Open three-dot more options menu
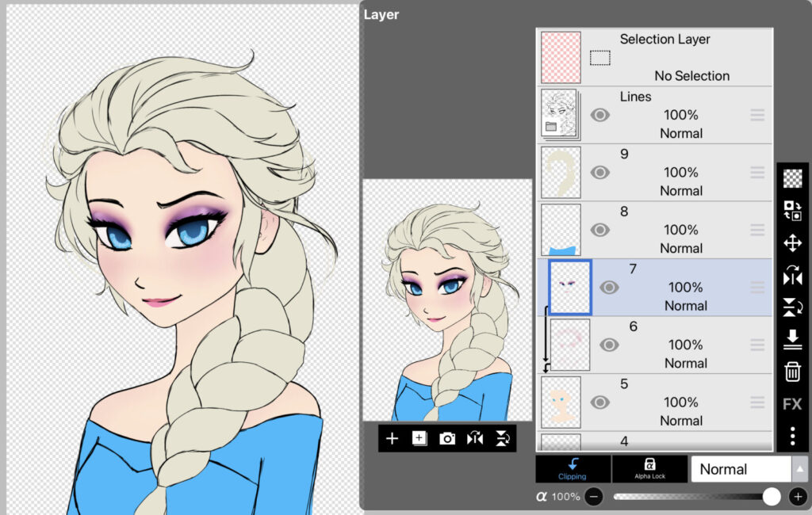The image size is (812, 515). coord(792,436)
